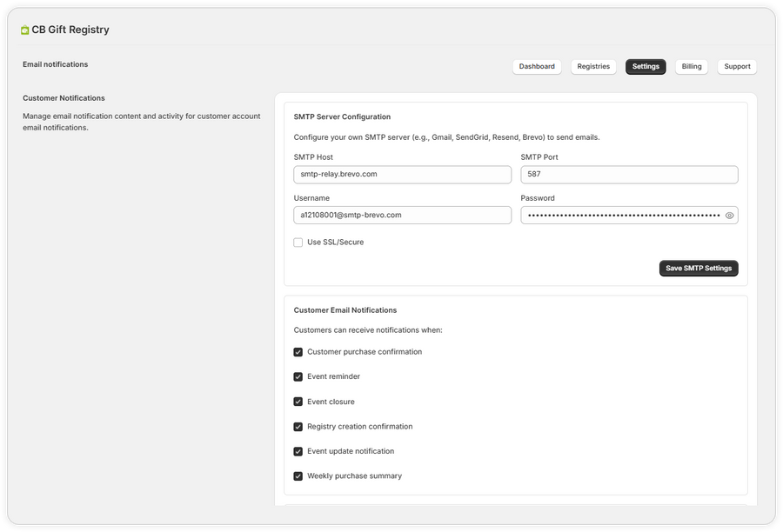Click the CB Gift Registry title
The image size is (783, 532).
70,30
